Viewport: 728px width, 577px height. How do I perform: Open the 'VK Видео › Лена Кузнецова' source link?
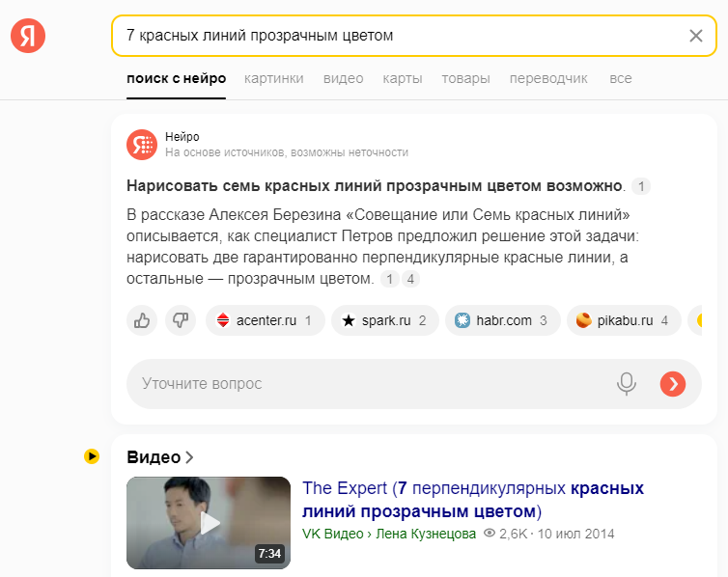click(388, 534)
